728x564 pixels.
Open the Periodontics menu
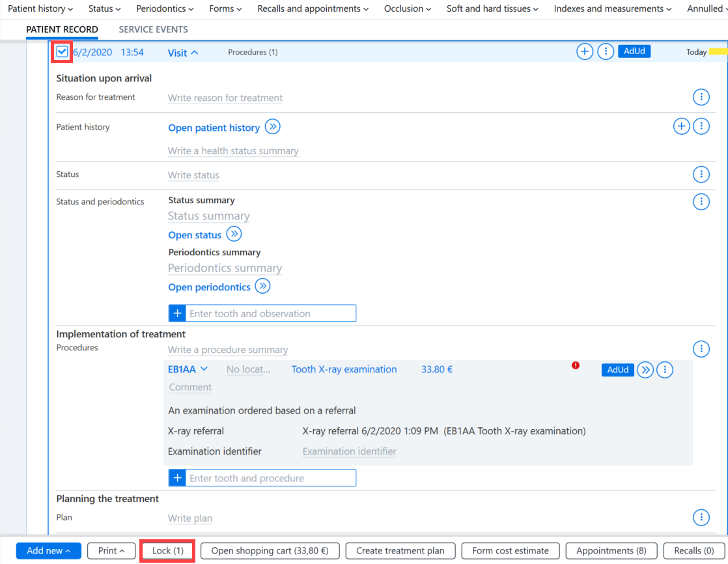[x=165, y=9]
